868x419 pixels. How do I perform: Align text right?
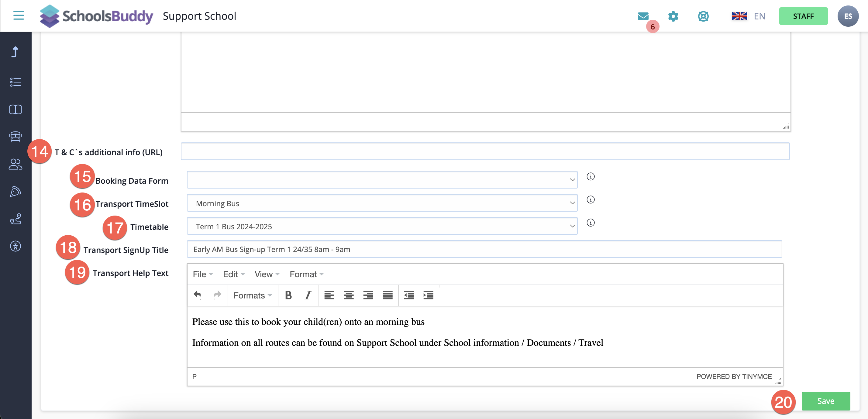(x=368, y=295)
